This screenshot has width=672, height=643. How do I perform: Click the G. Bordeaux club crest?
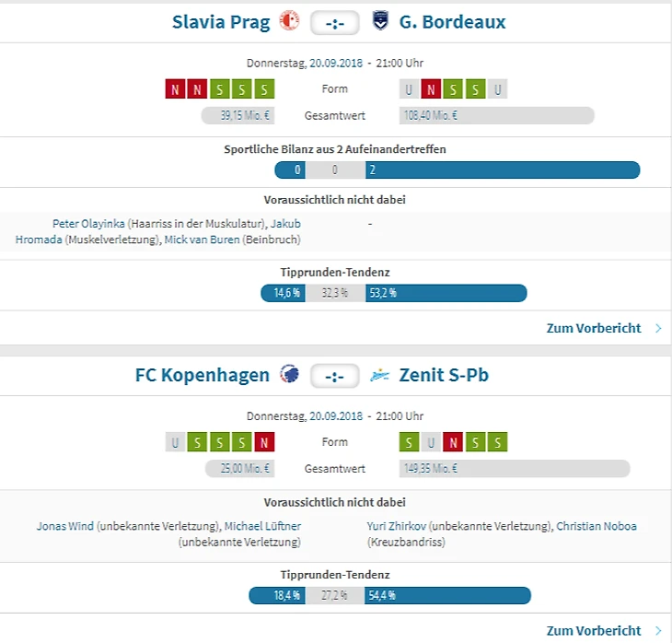tap(380, 22)
